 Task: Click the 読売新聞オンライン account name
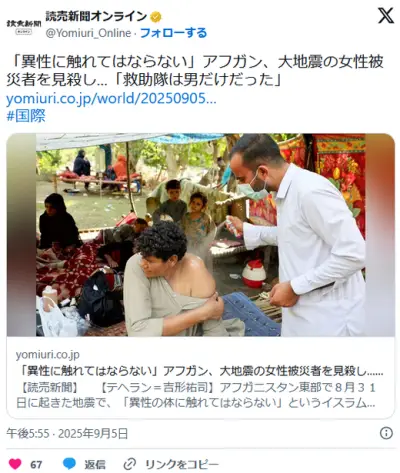(96, 16)
